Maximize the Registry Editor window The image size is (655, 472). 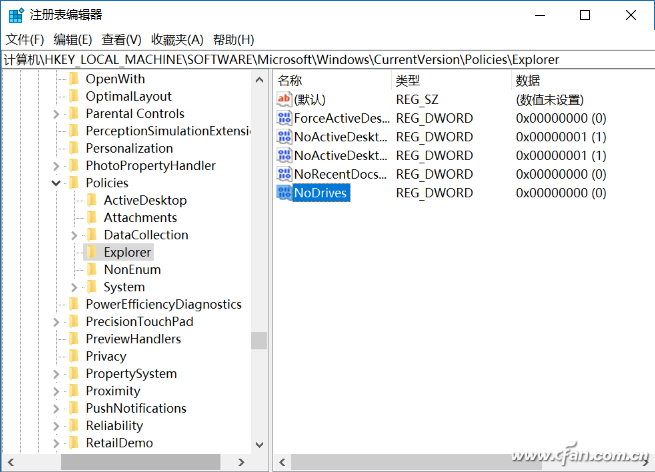[585, 15]
